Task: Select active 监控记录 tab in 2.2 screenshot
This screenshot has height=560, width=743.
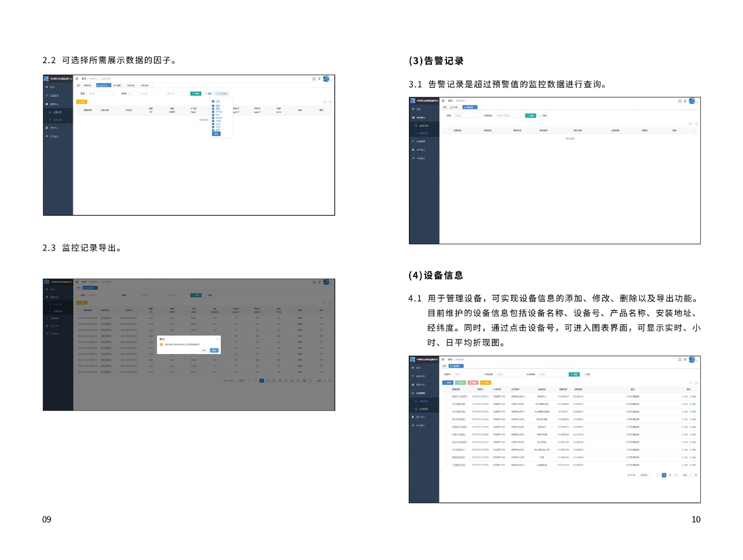Action: pyautogui.click(x=104, y=85)
